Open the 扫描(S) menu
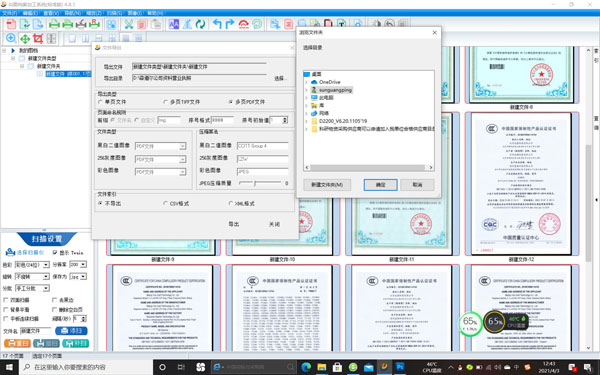This screenshot has height=375, width=600. (x=114, y=13)
